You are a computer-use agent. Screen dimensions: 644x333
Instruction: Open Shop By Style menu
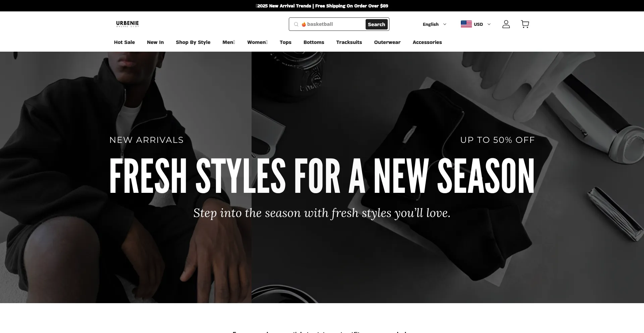click(x=193, y=42)
